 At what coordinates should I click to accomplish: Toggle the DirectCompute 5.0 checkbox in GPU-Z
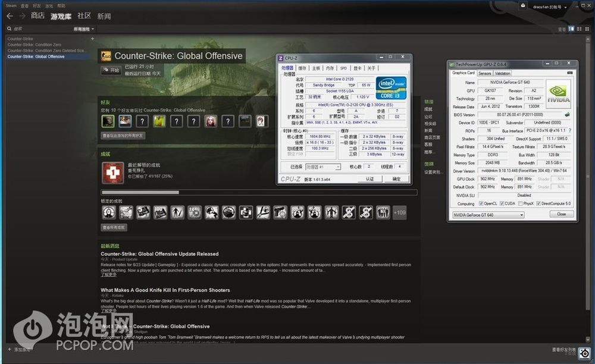[x=538, y=203]
